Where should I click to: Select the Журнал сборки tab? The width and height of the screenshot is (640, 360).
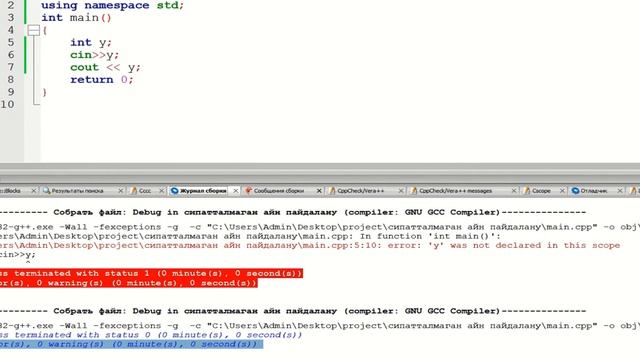pyautogui.click(x=204, y=191)
